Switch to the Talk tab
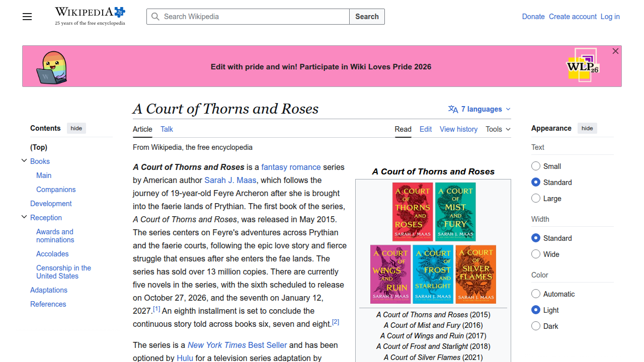This screenshot has height=362, width=644. [167, 129]
